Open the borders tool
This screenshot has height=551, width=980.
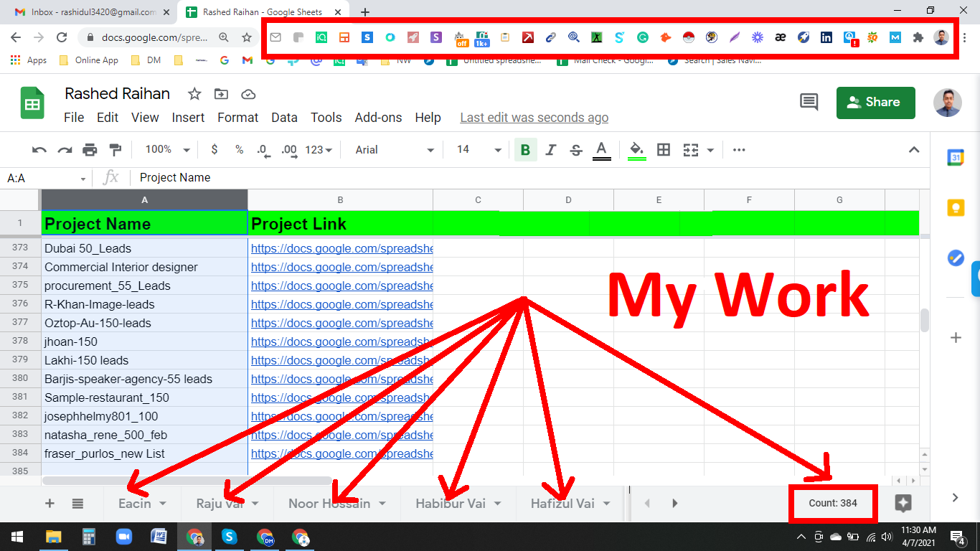coord(663,149)
